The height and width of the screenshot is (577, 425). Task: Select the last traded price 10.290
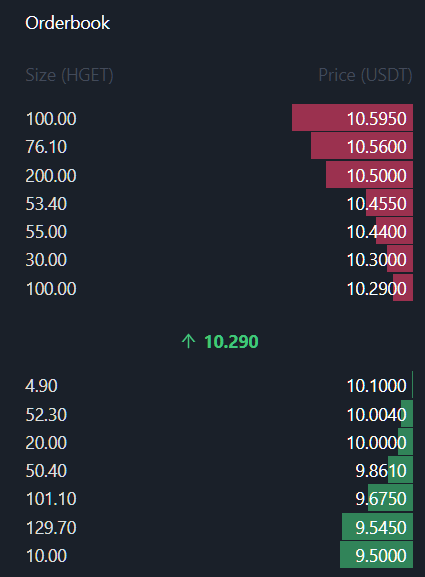pyautogui.click(x=231, y=342)
